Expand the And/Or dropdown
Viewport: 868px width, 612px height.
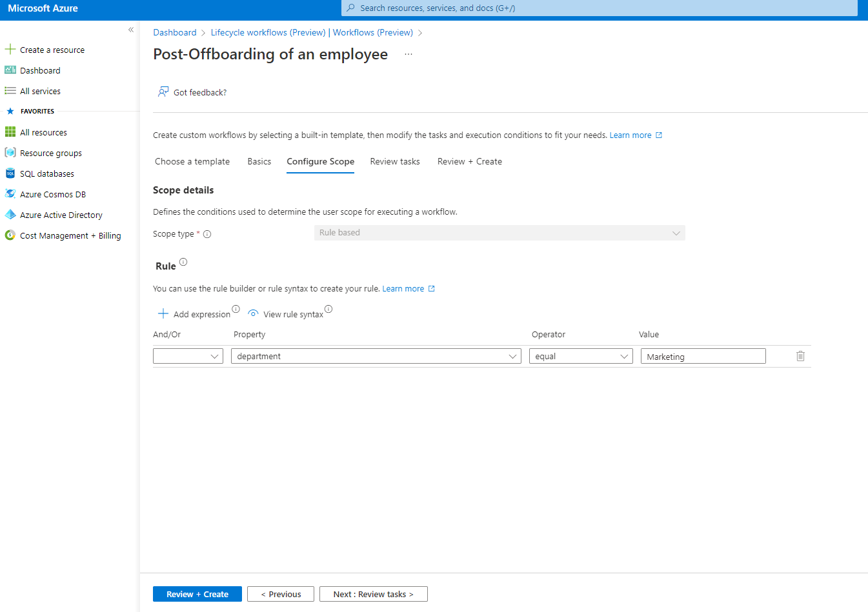pos(188,356)
